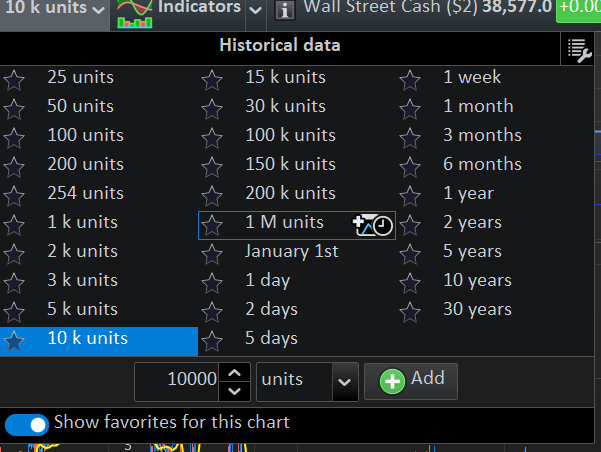Star the 30 years option
Screen dimensions: 601x452
click(x=410, y=311)
